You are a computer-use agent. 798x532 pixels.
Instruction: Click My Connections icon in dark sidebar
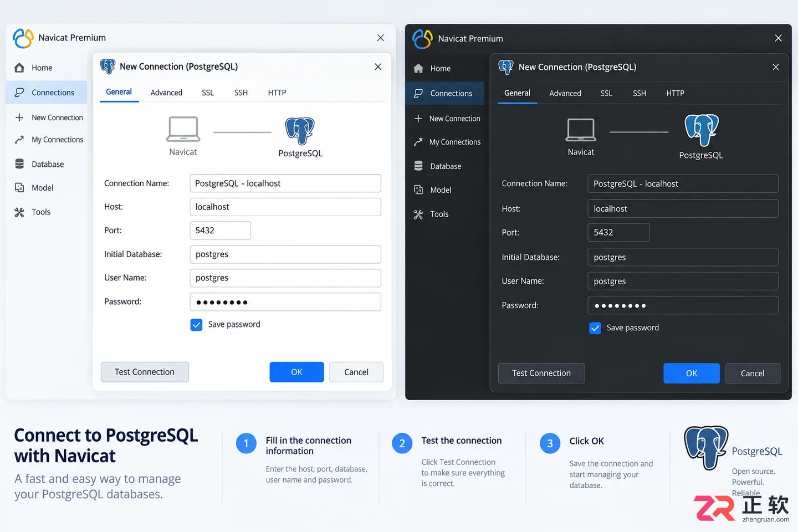(x=418, y=142)
